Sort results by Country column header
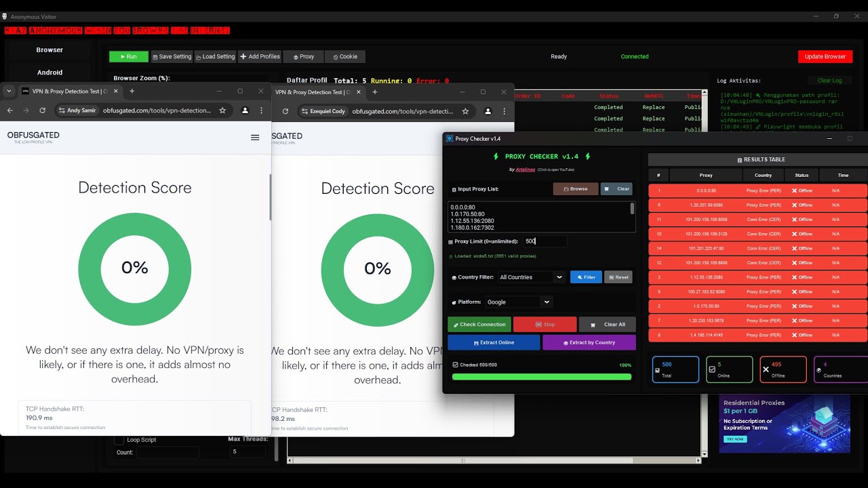The width and height of the screenshot is (868, 488). tap(763, 176)
